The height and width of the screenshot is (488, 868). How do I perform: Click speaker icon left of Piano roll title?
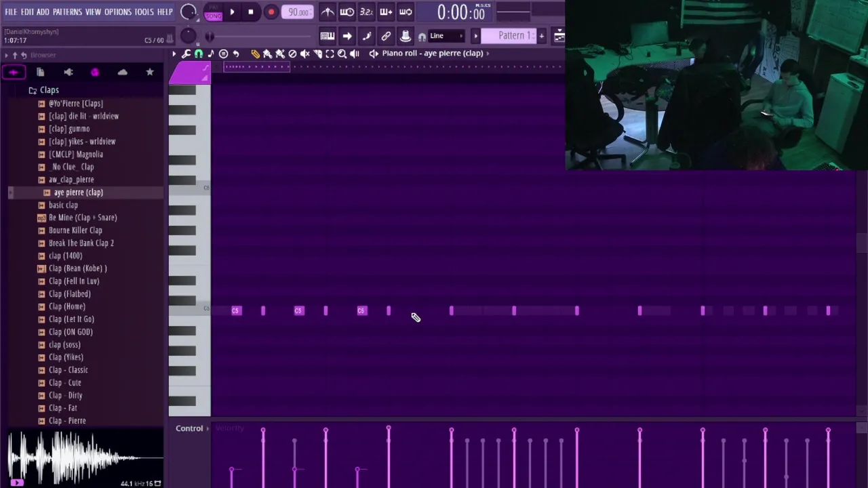click(374, 54)
